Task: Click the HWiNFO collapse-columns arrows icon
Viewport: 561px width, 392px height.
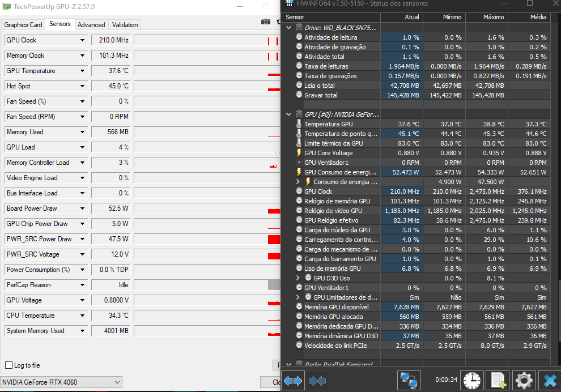Action: tap(317, 381)
